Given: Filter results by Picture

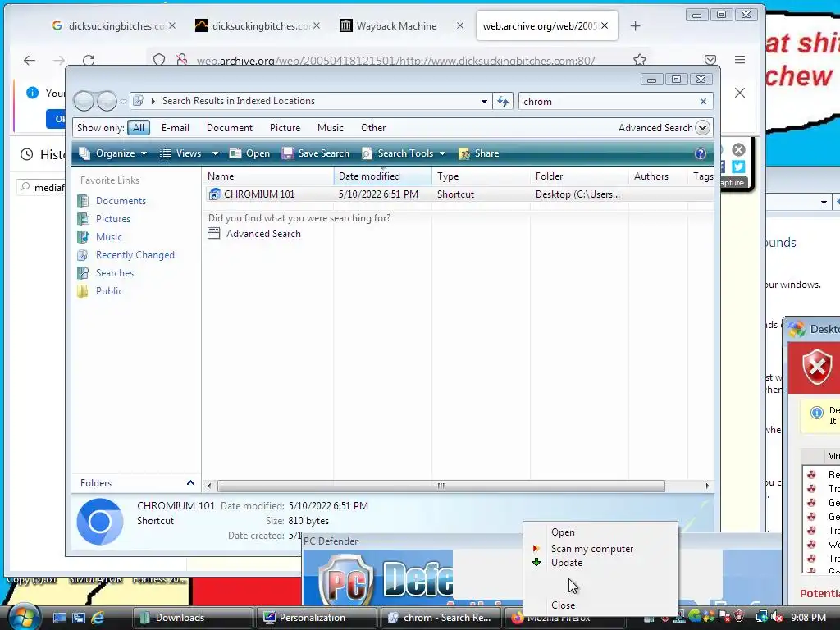Looking at the screenshot, I should click(285, 127).
